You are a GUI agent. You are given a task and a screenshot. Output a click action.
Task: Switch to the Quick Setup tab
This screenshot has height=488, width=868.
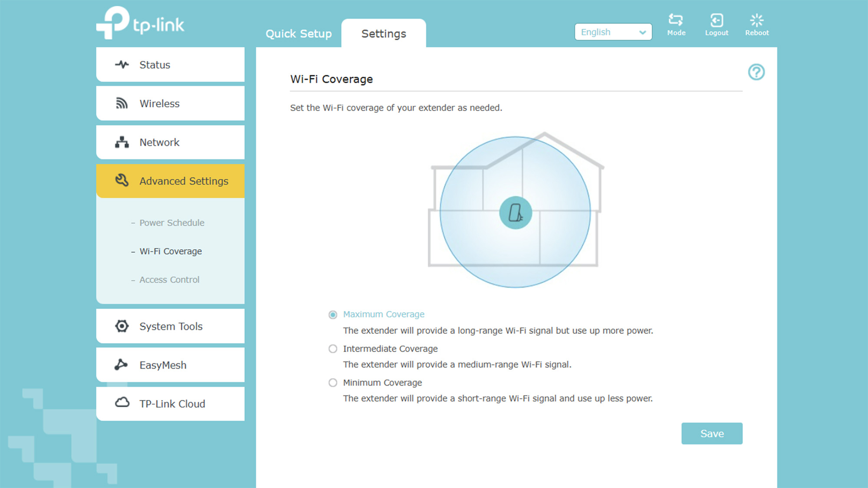(299, 34)
